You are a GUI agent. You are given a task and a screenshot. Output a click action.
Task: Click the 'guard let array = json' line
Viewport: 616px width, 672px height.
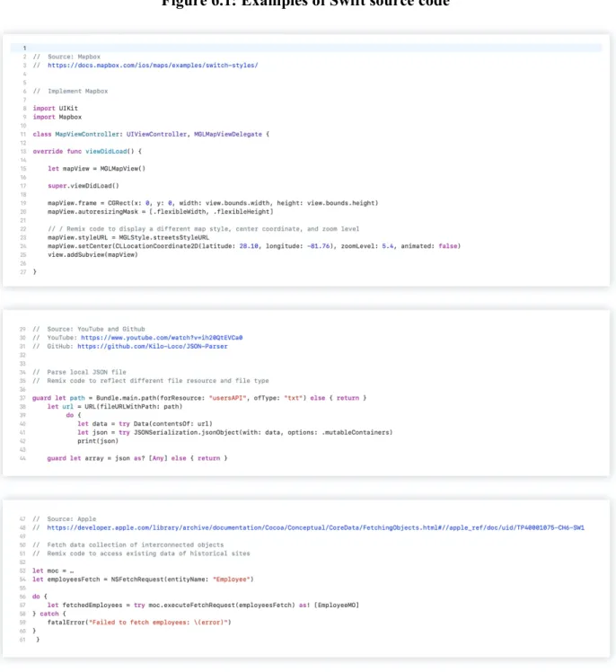(x=137, y=458)
